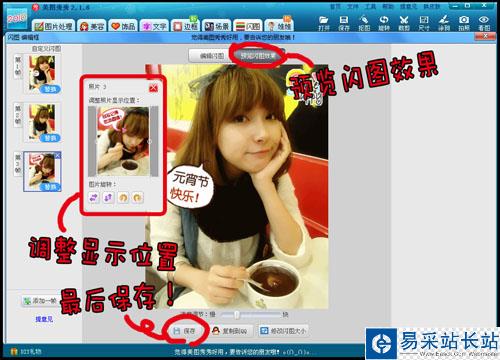Close the 闪图 编辑框 dialog

click(x=486, y=36)
